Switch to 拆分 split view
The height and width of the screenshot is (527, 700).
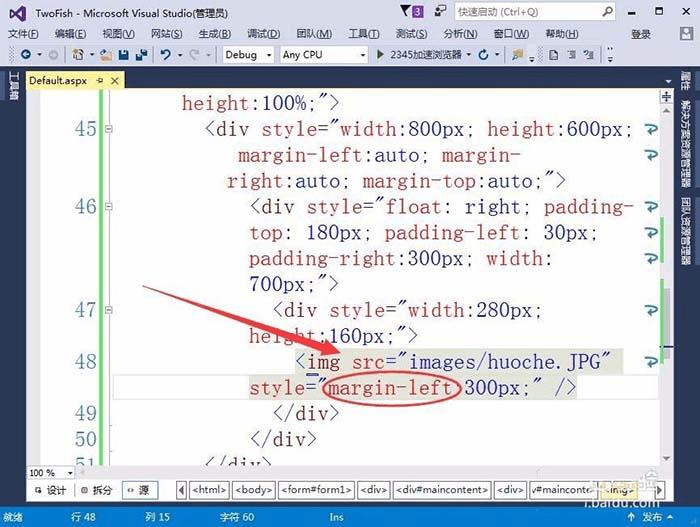[x=96, y=490]
